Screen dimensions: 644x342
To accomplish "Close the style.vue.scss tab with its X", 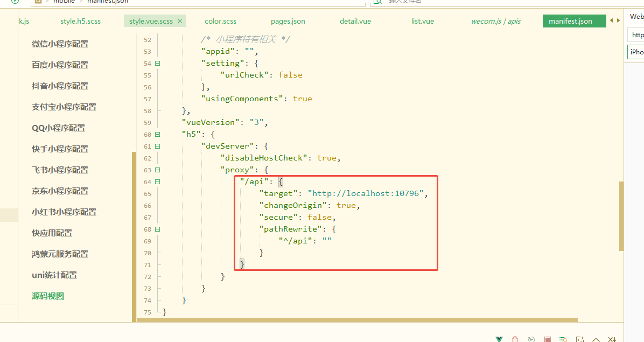I will point(180,21).
